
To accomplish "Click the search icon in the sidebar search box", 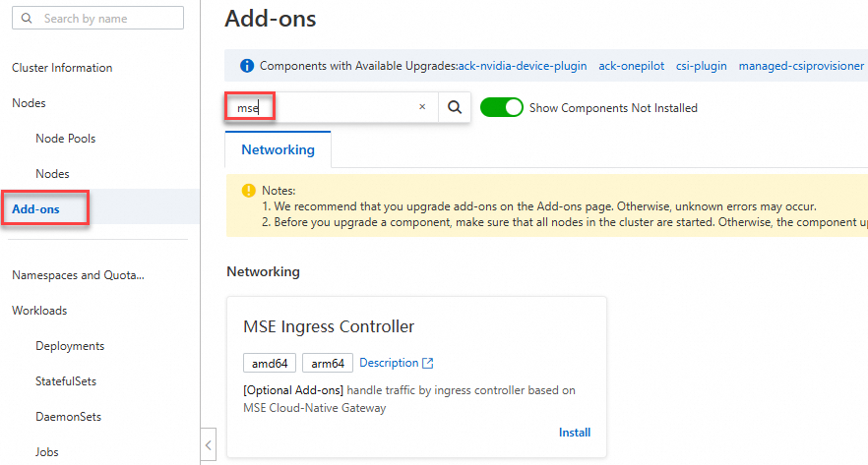I will (x=27, y=19).
